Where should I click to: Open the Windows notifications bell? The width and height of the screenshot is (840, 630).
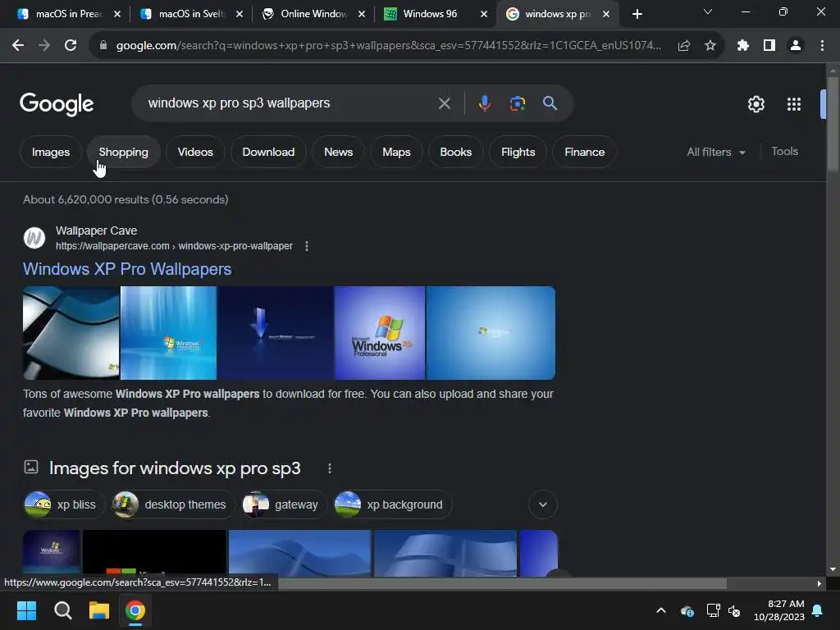[818, 610]
